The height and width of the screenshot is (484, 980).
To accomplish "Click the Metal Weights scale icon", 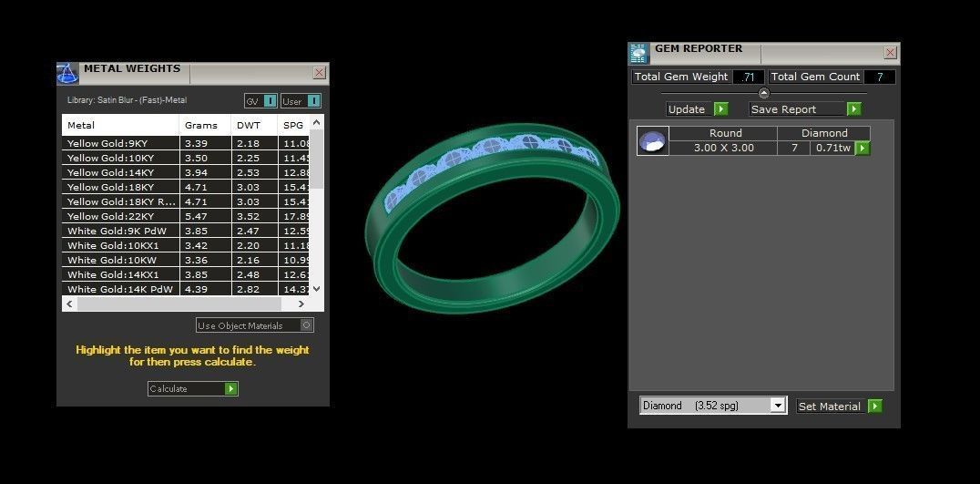I will tap(67, 73).
